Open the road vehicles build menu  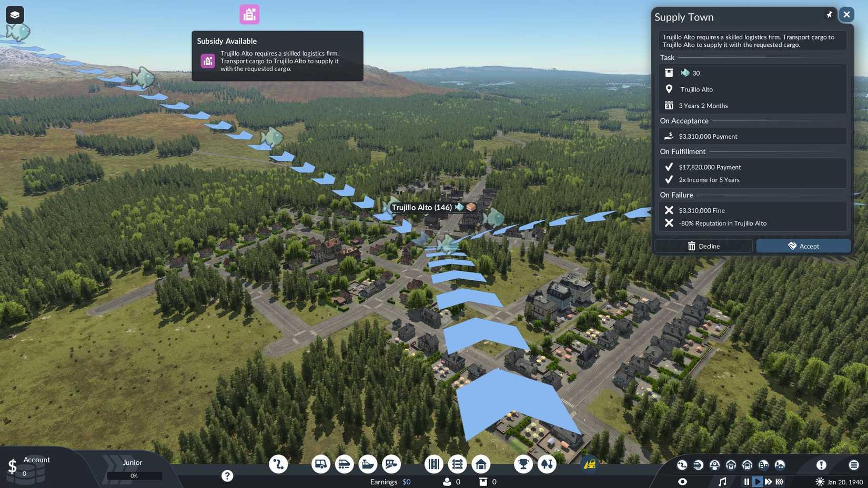coord(320,464)
